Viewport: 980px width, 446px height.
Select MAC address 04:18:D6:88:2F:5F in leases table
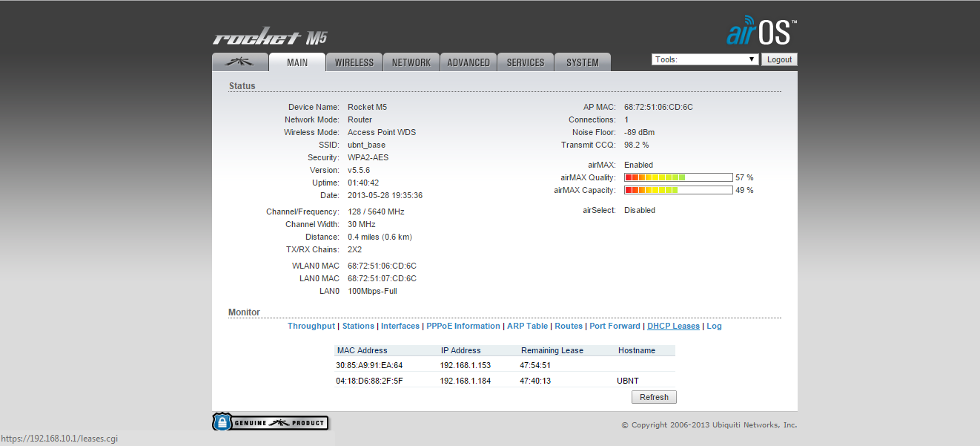coord(369,381)
